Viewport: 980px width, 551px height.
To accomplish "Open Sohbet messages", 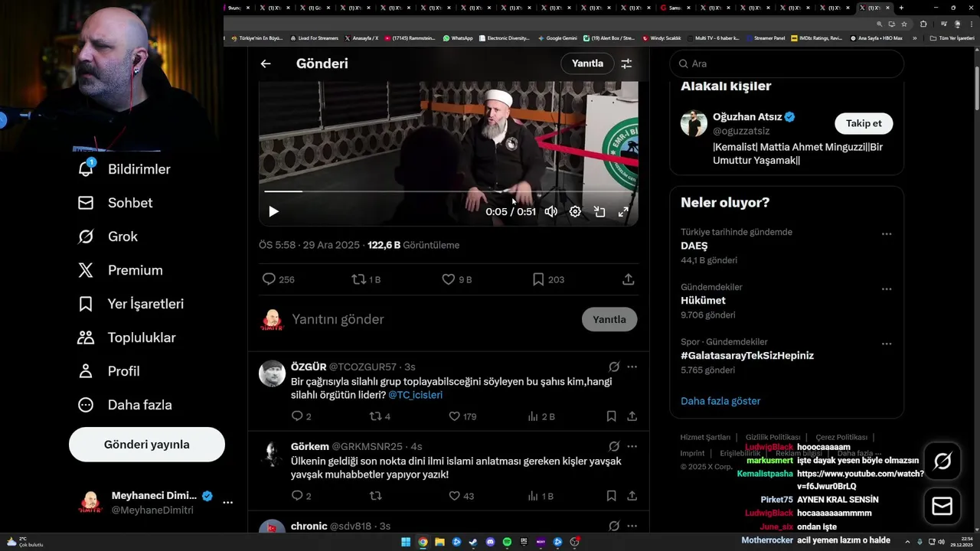I will coord(115,203).
